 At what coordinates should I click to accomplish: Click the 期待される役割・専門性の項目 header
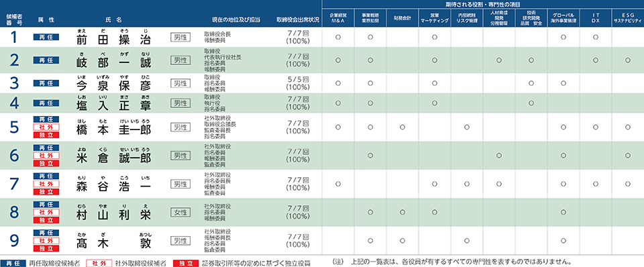pyautogui.click(x=482, y=4)
